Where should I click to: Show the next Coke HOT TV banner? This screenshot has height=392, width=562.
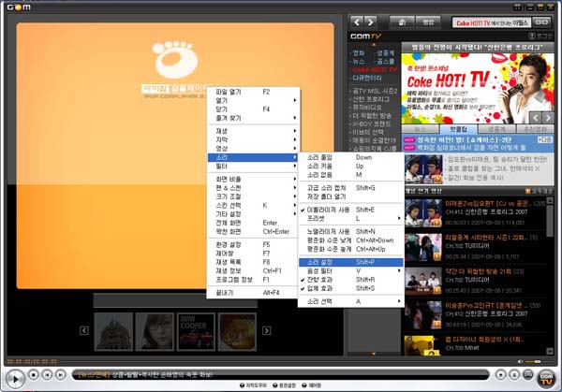tap(548, 118)
